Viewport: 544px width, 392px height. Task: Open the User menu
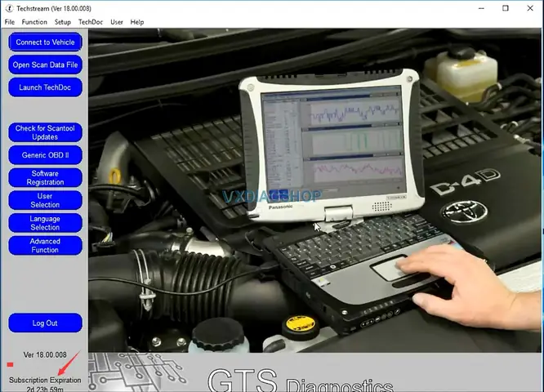117,22
